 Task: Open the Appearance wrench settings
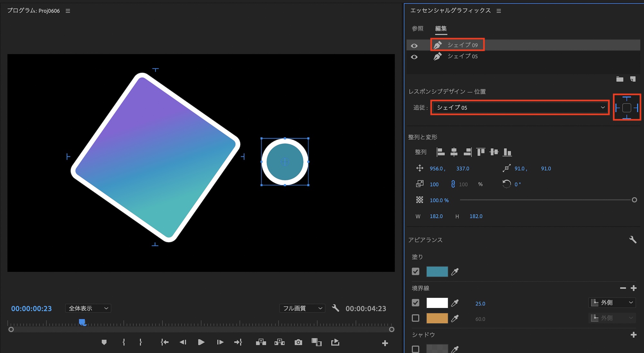[632, 240]
